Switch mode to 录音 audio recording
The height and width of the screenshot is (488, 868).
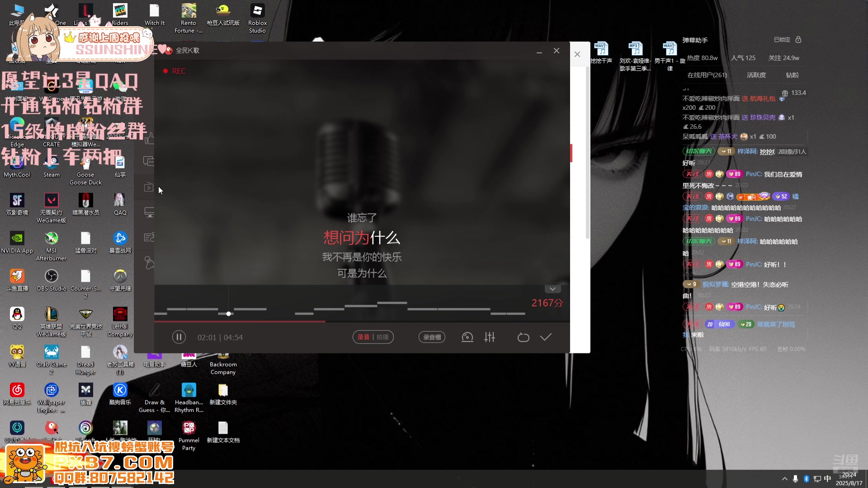(x=363, y=337)
